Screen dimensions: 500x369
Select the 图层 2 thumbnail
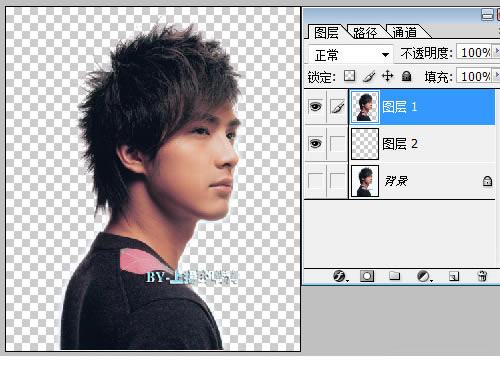[365, 144]
